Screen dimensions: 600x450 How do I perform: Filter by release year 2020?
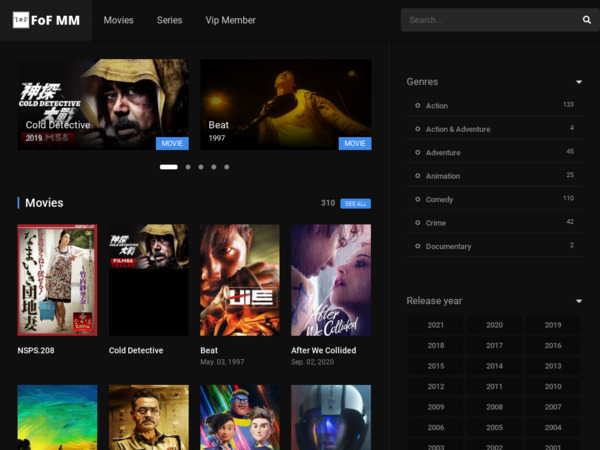tap(494, 325)
